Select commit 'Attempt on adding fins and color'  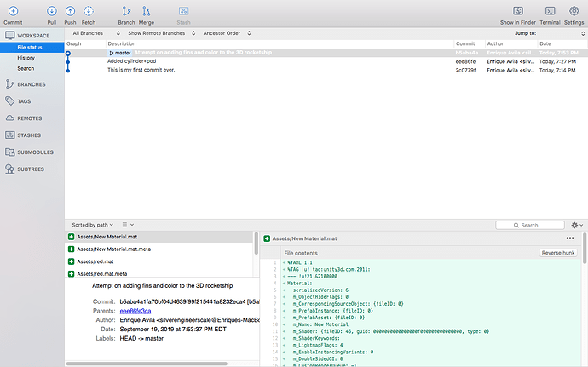pos(326,53)
